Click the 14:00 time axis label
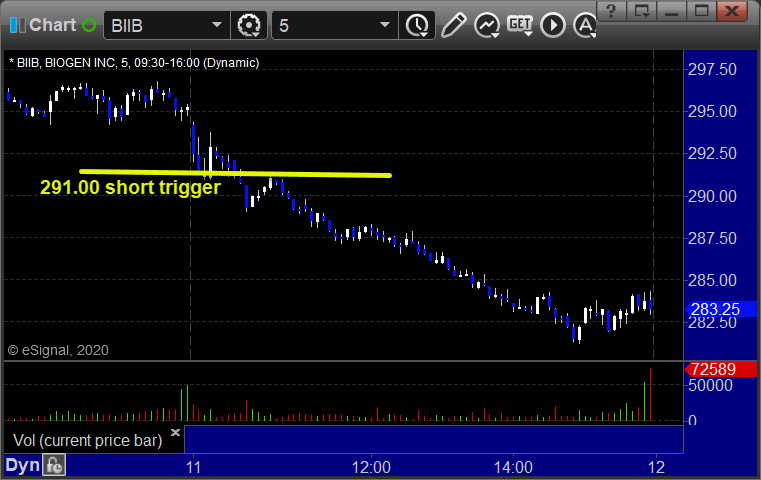The image size is (761, 480). (513, 467)
